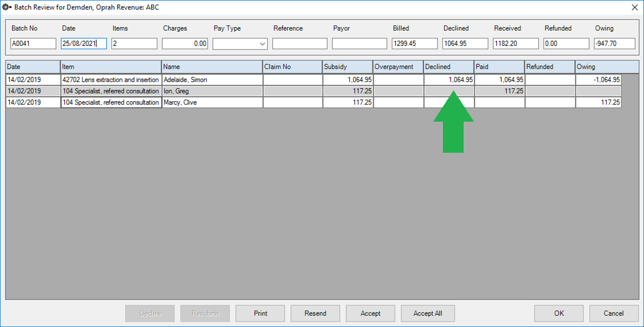The image size is (644, 327).
Task: Click the top Owing field -947.70
Action: (615, 44)
